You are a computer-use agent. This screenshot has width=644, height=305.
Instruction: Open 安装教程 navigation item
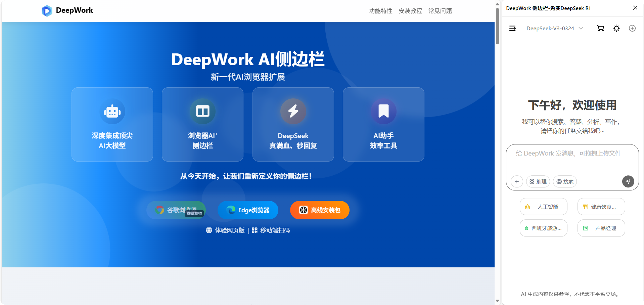tap(410, 11)
